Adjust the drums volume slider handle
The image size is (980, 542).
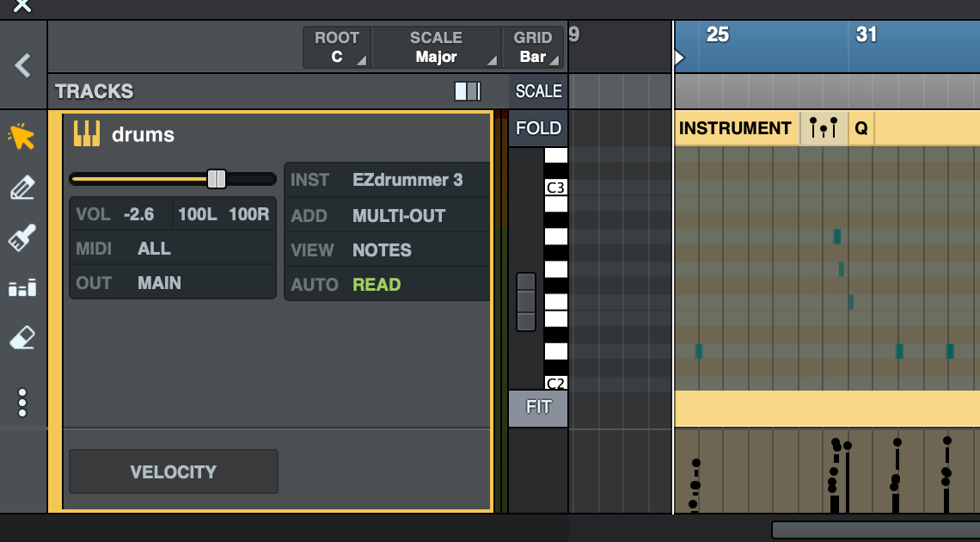point(217,179)
